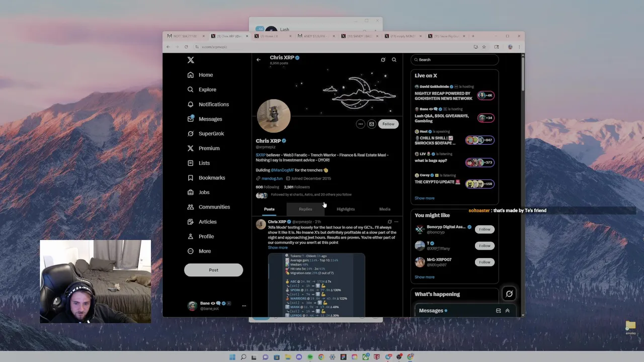Open the post's attached screenshot image
Screen dimensions: 644x362
(316, 285)
